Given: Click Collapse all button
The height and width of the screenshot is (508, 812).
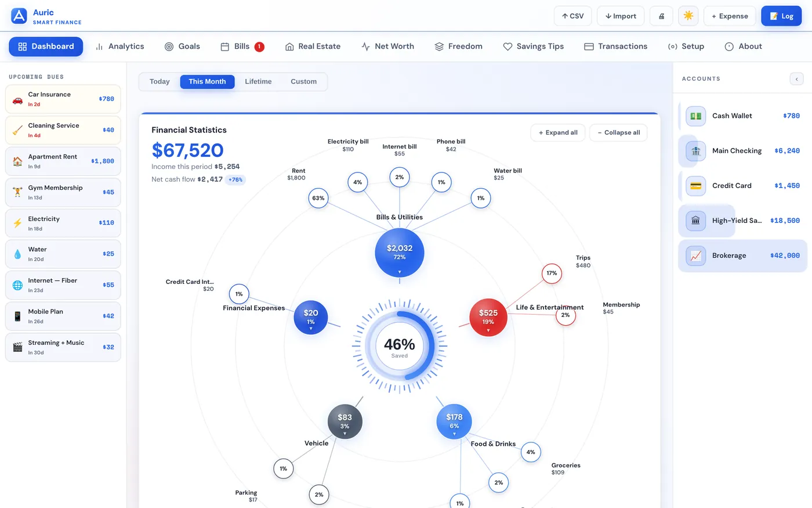Looking at the screenshot, I should (x=619, y=133).
